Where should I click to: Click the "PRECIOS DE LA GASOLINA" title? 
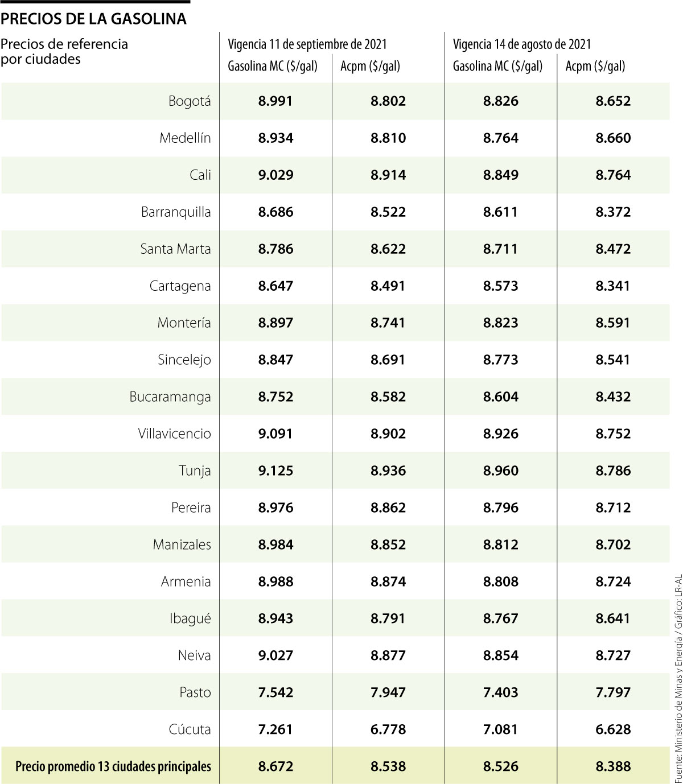tap(93, 19)
